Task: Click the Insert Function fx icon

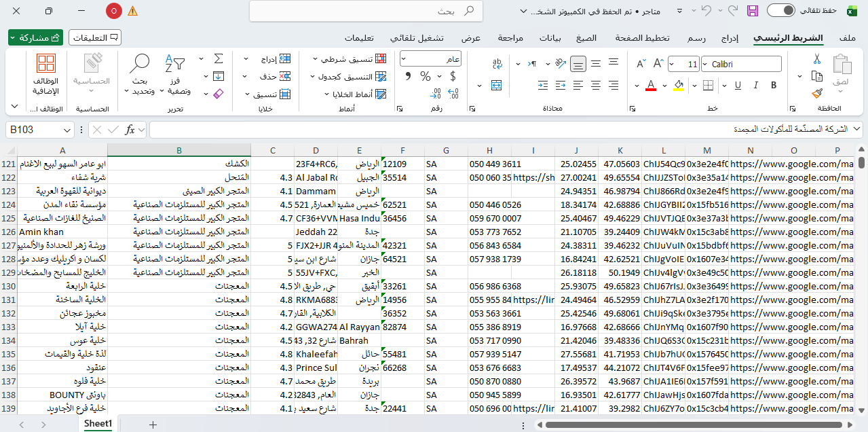Action: point(130,130)
